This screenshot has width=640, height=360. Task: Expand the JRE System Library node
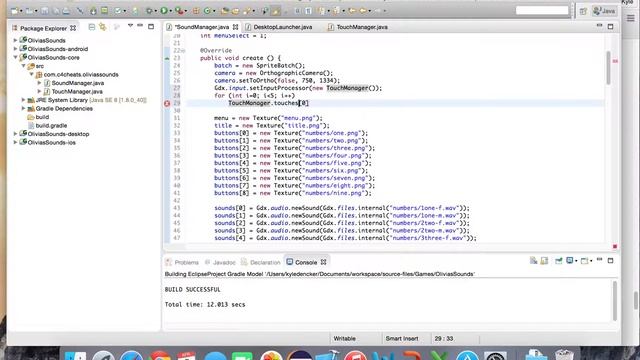(x=23, y=100)
